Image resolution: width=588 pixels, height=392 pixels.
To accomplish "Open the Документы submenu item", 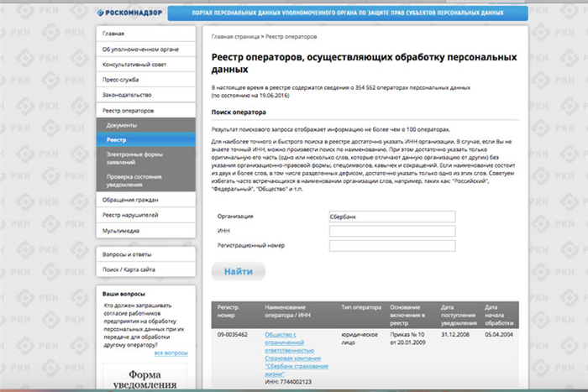I will tap(146, 125).
